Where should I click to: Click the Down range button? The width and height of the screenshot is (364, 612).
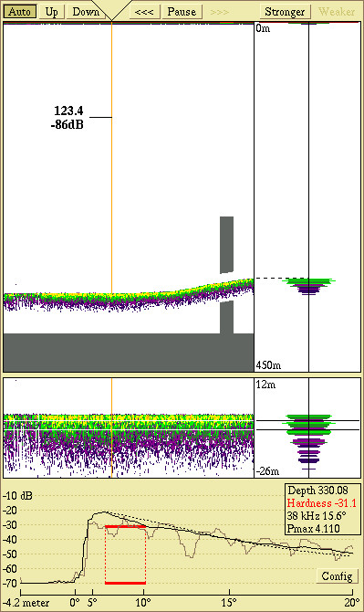pyautogui.click(x=85, y=12)
